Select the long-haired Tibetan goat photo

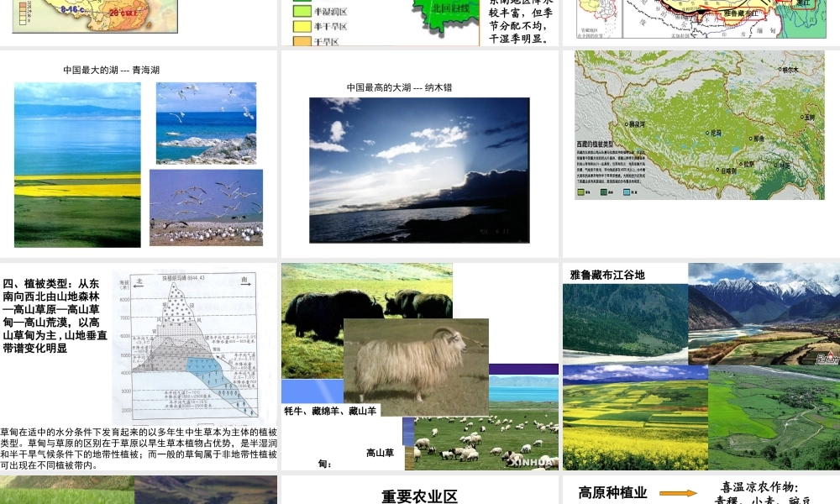417,367
